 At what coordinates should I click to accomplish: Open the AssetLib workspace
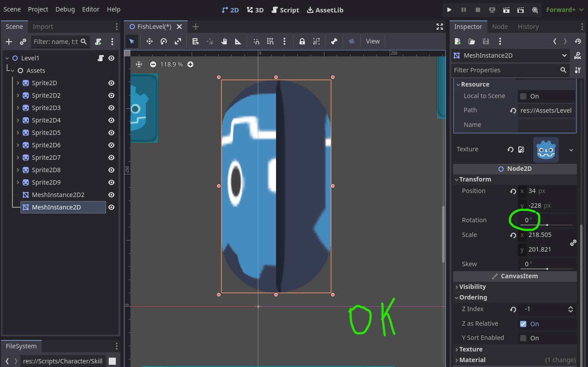click(325, 10)
